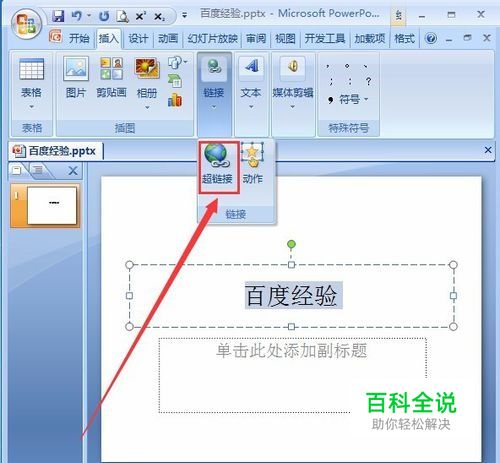This screenshot has width=500, height=463.
Task: Undo the last action
Action: pos(77,16)
